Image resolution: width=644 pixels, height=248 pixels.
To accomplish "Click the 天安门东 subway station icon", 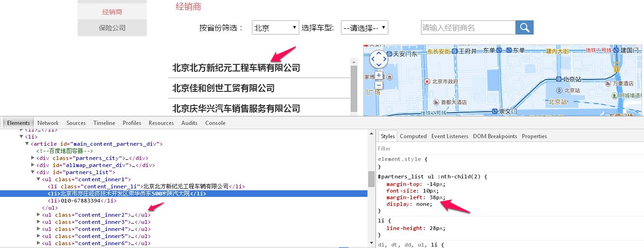I will tap(390, 54).
